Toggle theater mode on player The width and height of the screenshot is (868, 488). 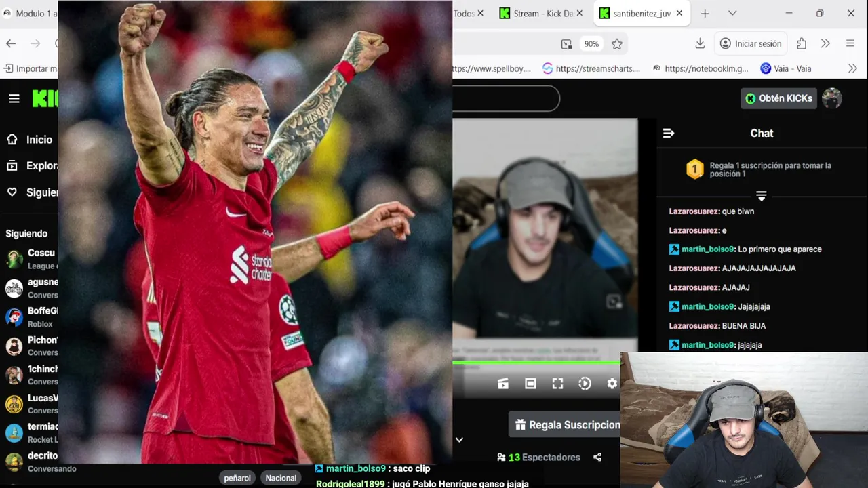tap(530, 384)
